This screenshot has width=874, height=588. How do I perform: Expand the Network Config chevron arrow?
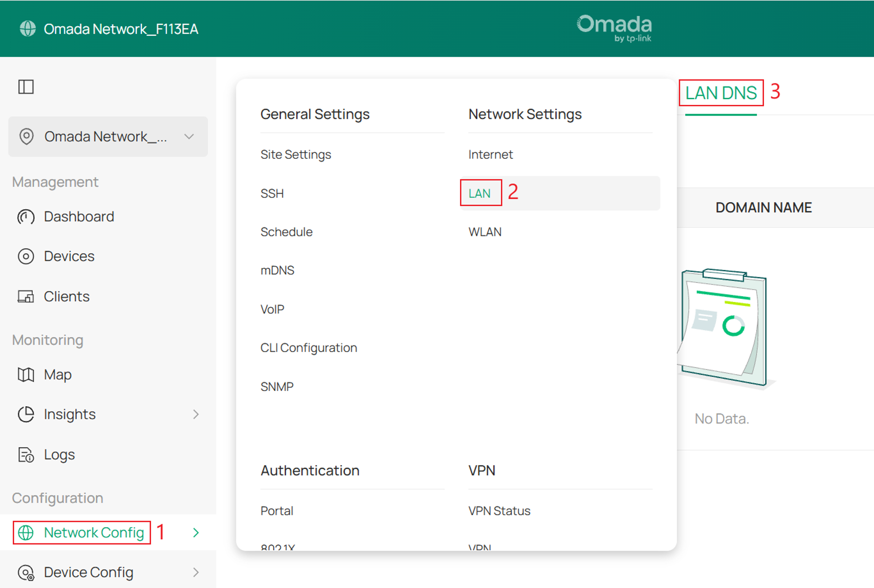coord(196,533)
